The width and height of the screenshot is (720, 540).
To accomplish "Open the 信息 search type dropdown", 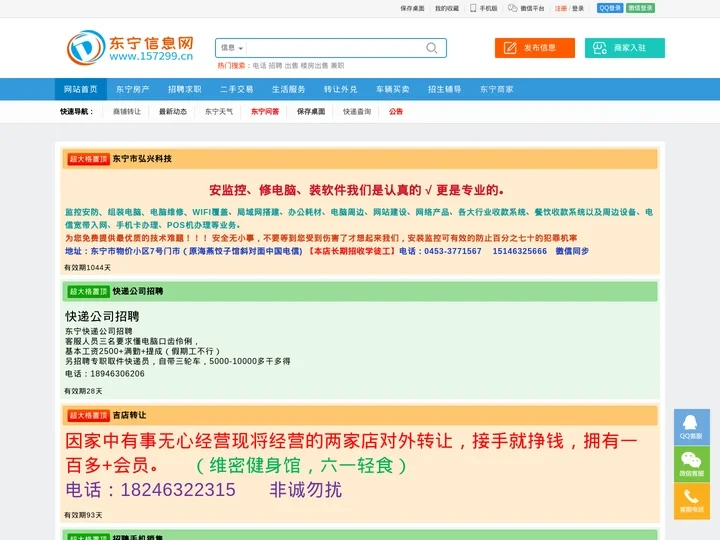I will [x=232, y=48].
